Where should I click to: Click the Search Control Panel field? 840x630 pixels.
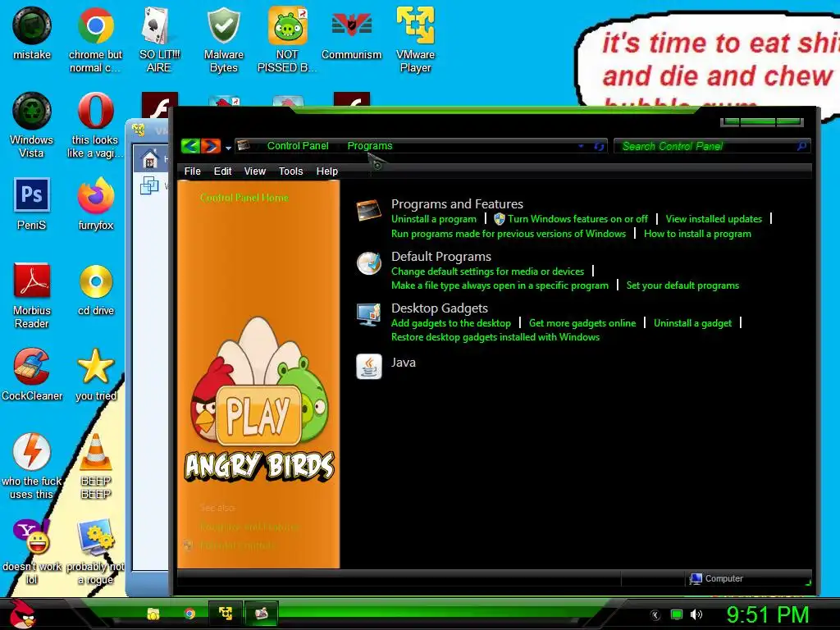[x=711, y=146]
